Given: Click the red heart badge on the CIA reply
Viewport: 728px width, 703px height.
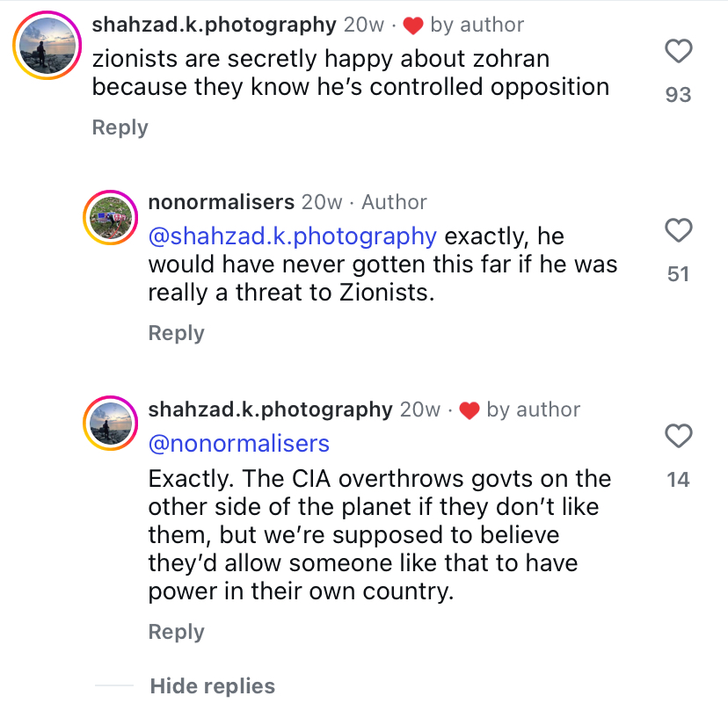Looking at the screenshot, I should [x=469, y=410].
